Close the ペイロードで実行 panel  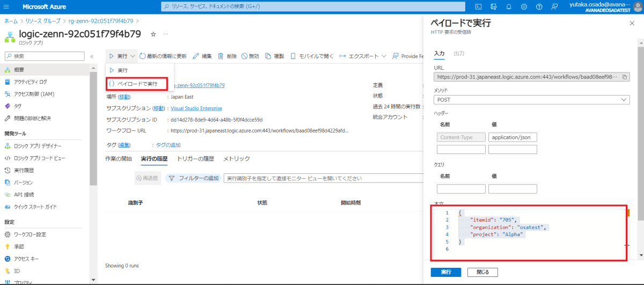tap(632, 24)
